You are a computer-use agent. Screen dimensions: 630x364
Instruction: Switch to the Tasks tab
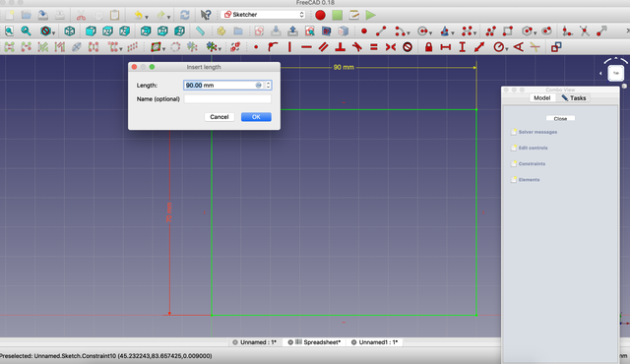(x=574, y=98)
